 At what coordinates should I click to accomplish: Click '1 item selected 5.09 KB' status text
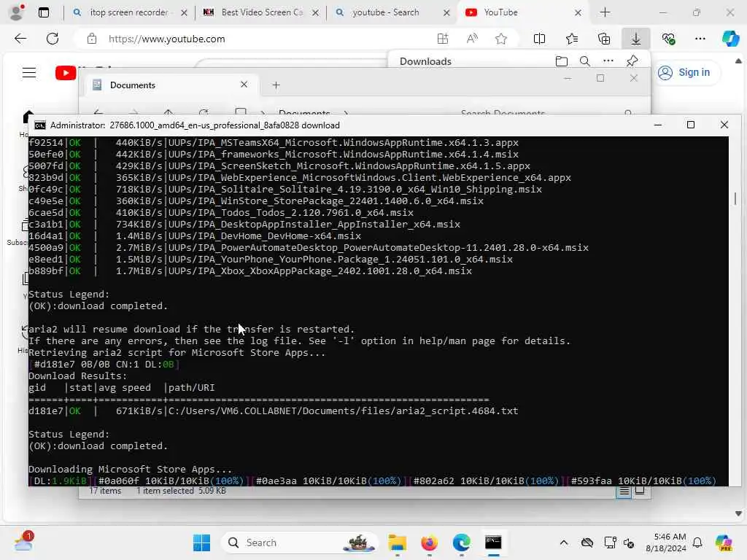tap(181, 491)
